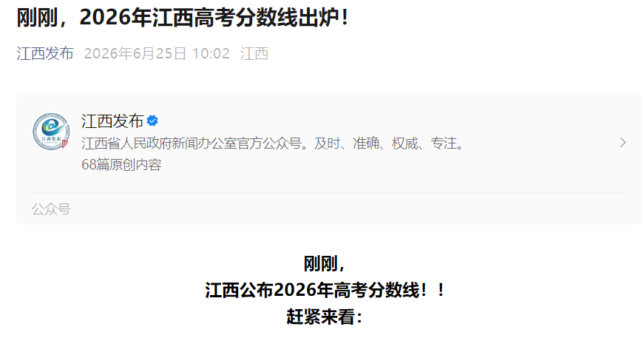The height and width of the screenshot is (355, 644).
Task: Click the 及时 word in the description
Action: click(x=328, y=143)
